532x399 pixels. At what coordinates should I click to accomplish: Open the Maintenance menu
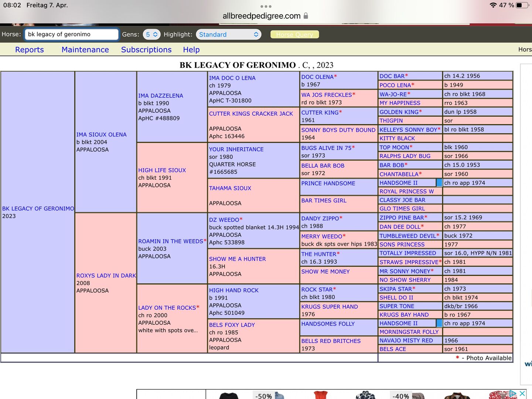pyautogui.click(x=85, y=50)
